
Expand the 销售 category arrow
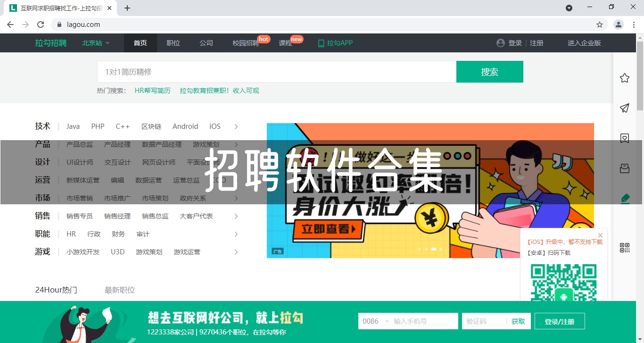click(x=236, y=216)
